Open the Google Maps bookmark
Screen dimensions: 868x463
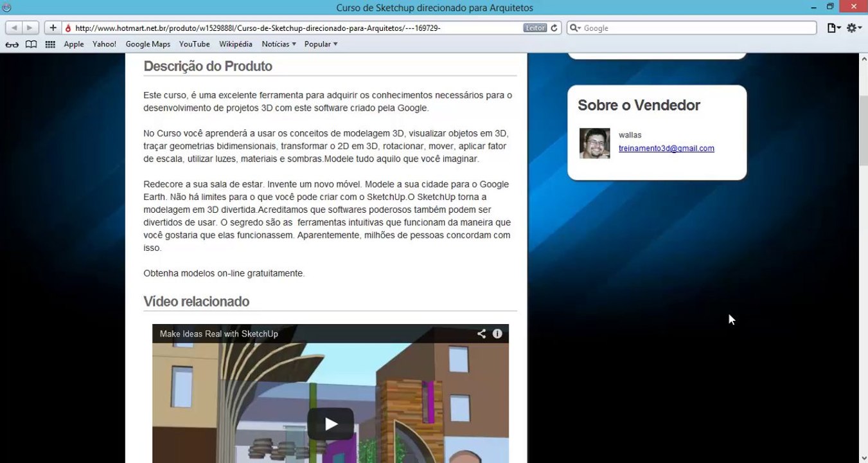148,44
